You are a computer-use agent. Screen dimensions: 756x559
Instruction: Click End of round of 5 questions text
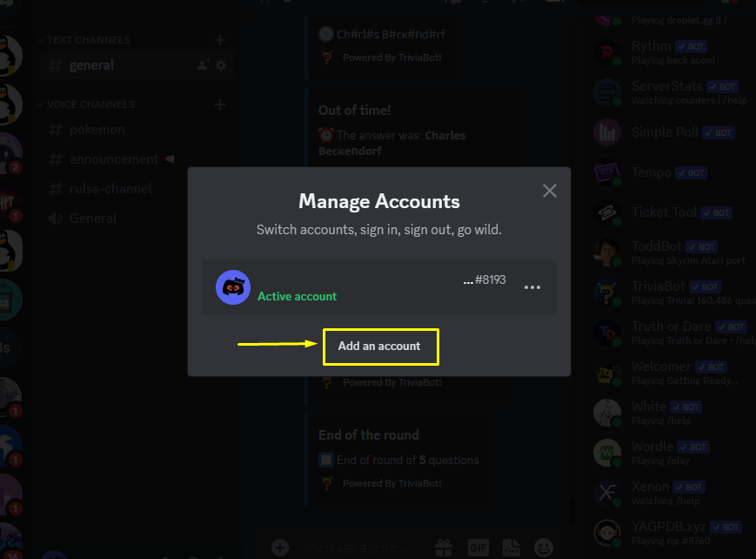click(x=407, y=460)
